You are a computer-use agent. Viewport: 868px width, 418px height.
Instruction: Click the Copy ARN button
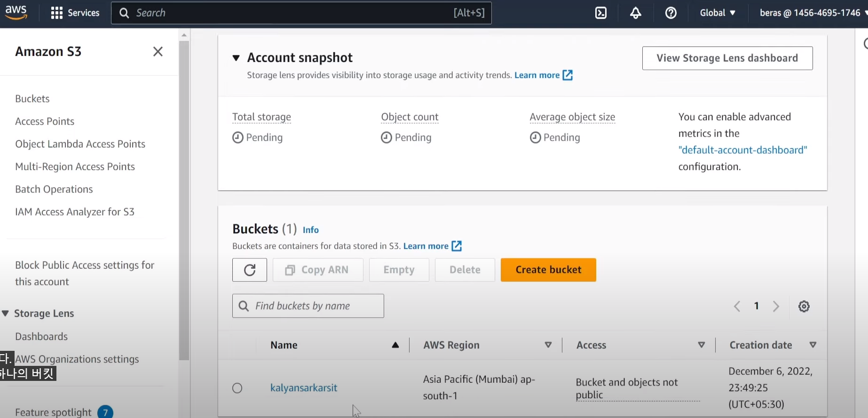coord(318,270)
